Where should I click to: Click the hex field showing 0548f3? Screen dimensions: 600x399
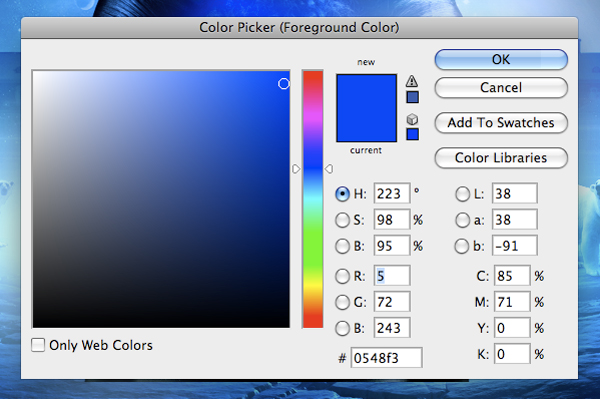click(x=386, y=358)
